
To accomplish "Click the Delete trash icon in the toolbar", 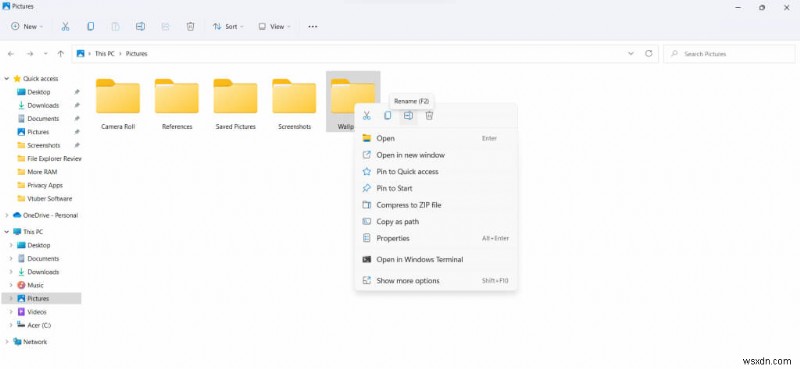I will pyautogui.click(x=190, y=27).
